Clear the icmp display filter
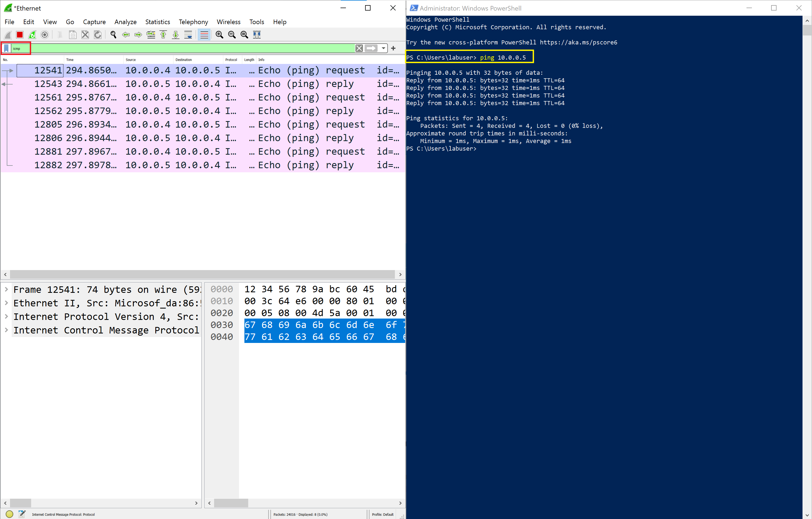812x519 pixels. pyautogui.click(x=359, y=48)
